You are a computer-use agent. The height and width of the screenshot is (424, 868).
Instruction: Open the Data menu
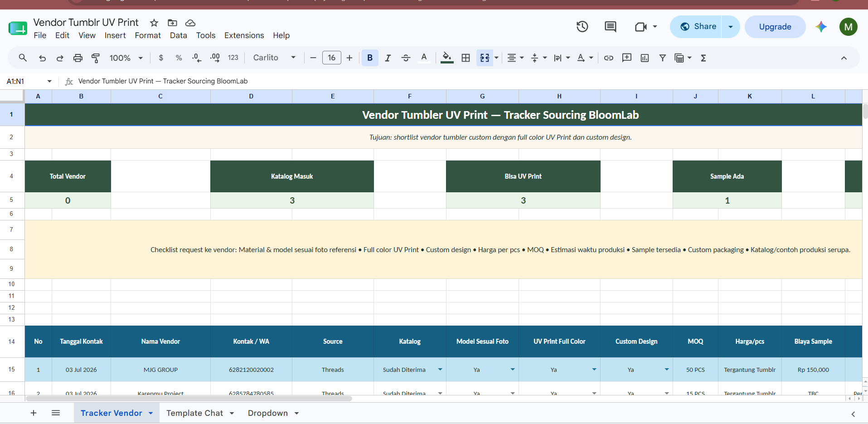(x=179, y=35)
